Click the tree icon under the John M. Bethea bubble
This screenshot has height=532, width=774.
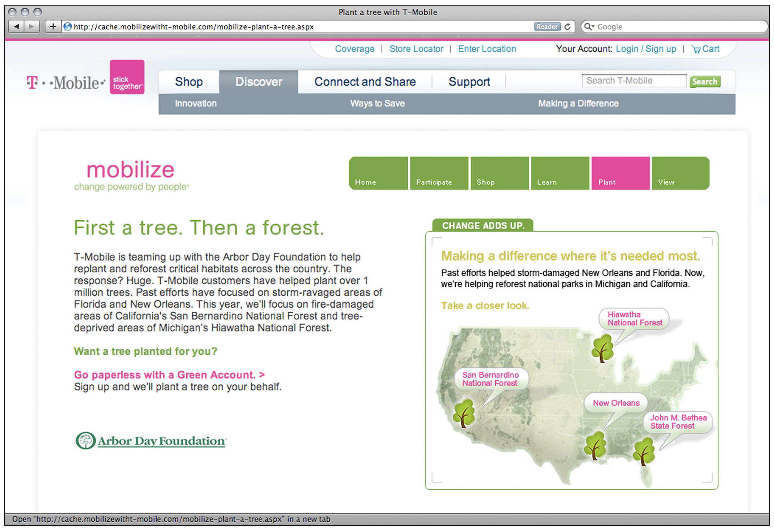644,451
